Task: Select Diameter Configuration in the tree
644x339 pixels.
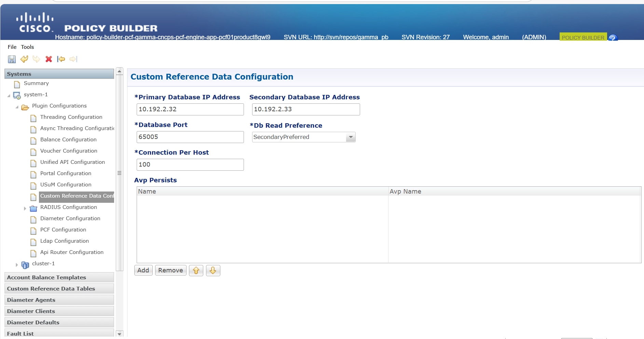Action: click(70, 218)
